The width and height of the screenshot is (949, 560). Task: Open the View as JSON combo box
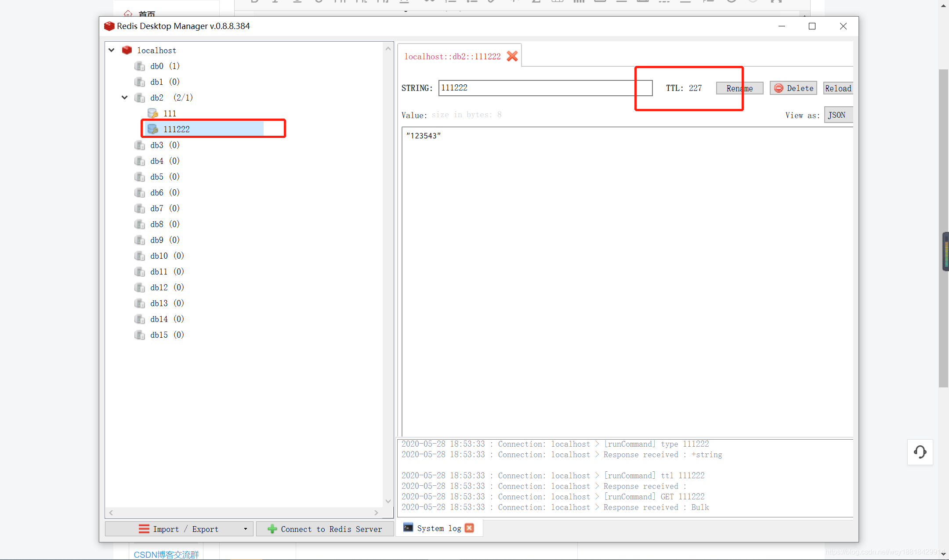coord(838,115)
